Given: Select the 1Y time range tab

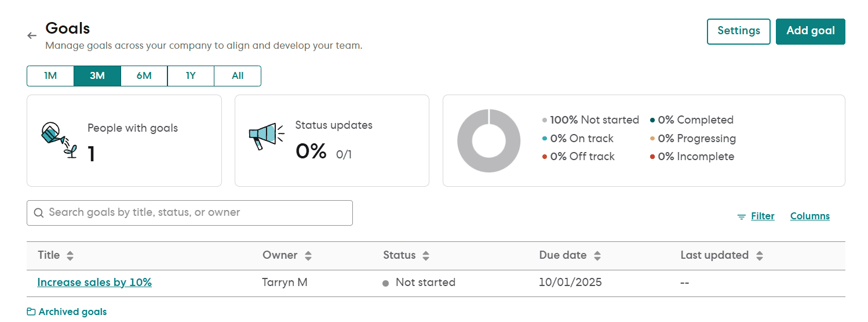Looking at the screenshot, I should (191, 76).
